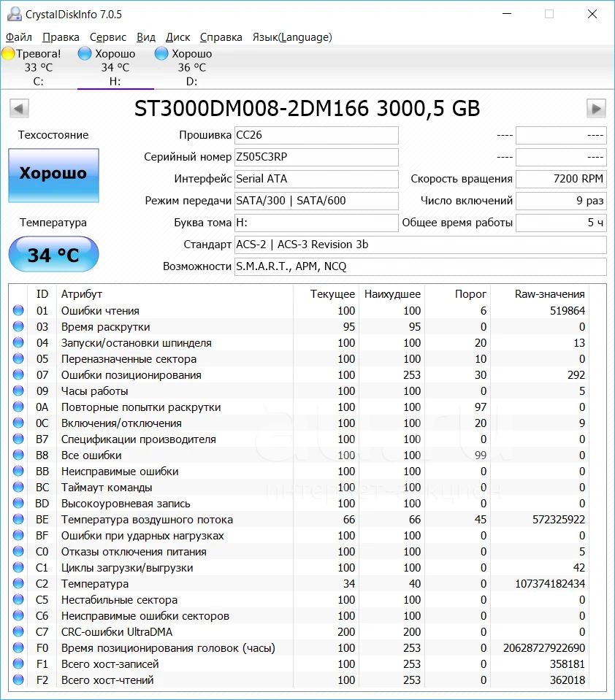
Task: Click status dot for B7 Спецификации производителя
Action: point(18,439)
